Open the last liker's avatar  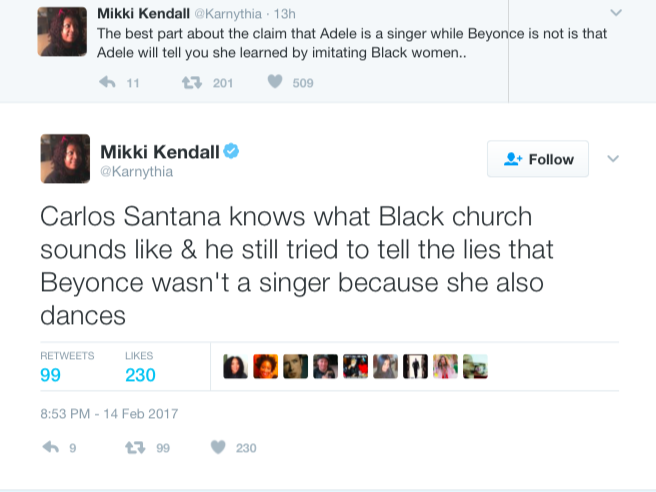pyautogui.click(x=475, y=367)
